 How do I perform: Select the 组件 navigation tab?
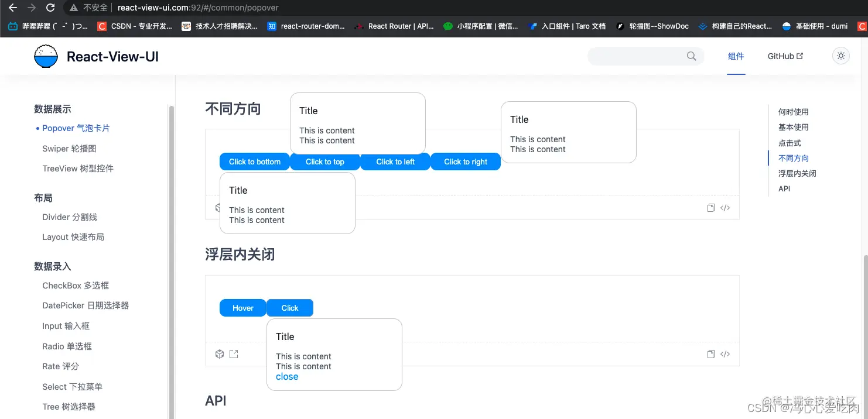click(x=736, y=56)
